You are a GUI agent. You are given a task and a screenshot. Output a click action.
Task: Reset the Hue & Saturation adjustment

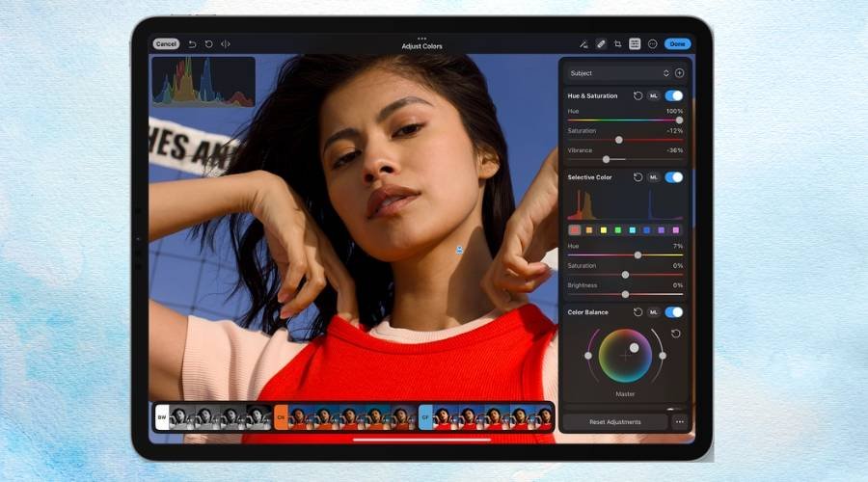[637, 96]
